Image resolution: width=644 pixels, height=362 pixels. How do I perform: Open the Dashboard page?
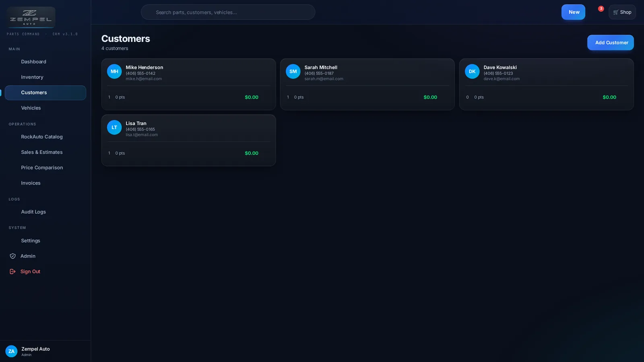[x=45, y=62]
